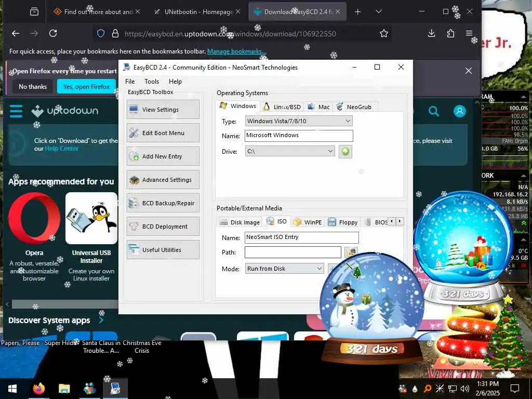Open the Firefox hamburger application menu

tap(469, 33)
